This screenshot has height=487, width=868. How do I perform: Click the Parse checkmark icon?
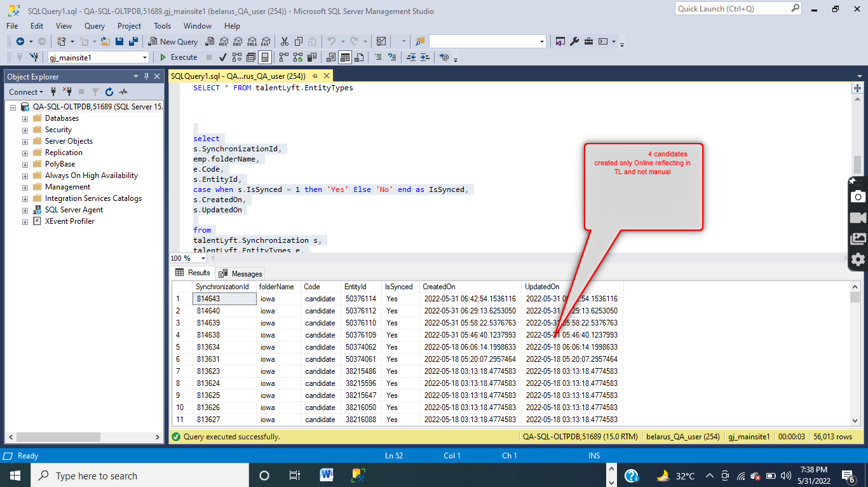click(x=223, y=57)
